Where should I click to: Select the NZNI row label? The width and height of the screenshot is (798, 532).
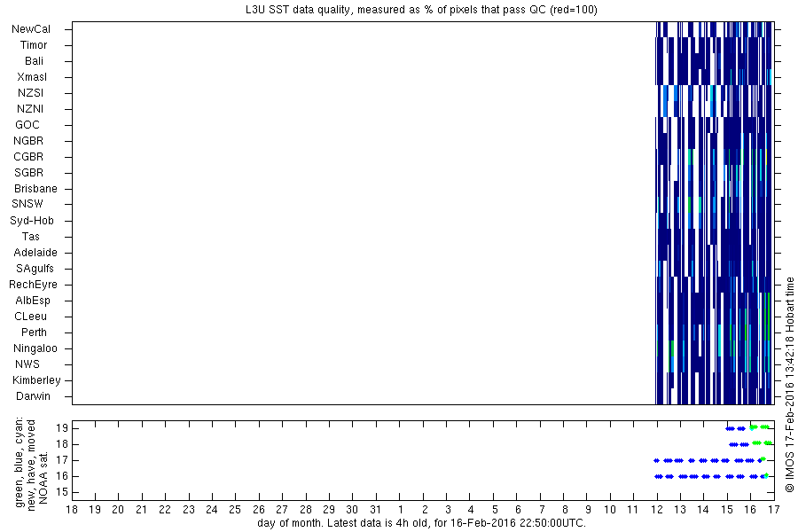point(30,109)
